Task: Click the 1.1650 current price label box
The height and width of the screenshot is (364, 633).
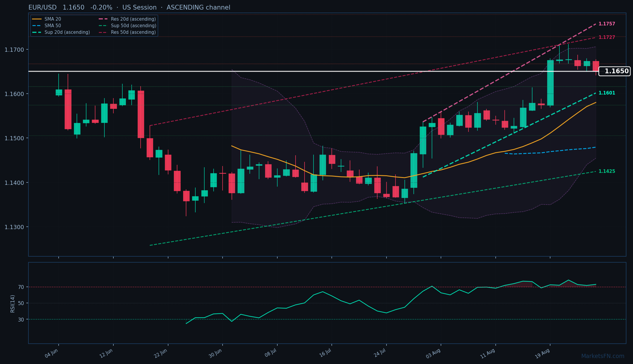Action: (614, 71)
